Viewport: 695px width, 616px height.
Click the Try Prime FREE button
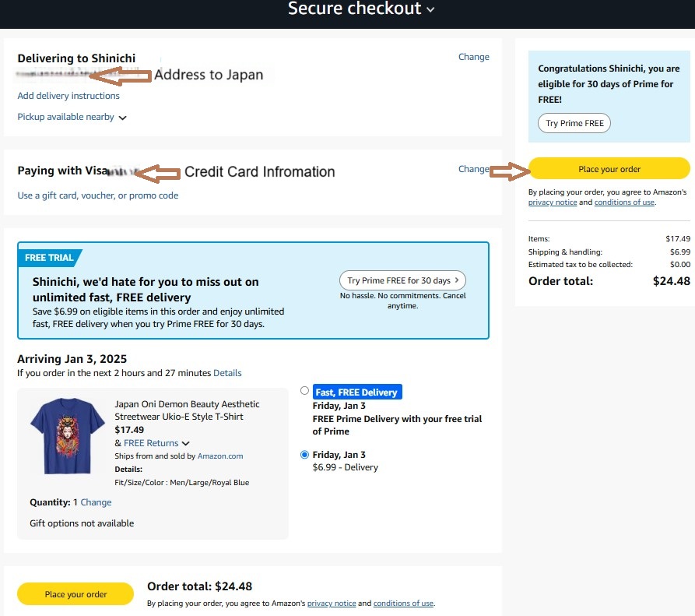point(574,123)
